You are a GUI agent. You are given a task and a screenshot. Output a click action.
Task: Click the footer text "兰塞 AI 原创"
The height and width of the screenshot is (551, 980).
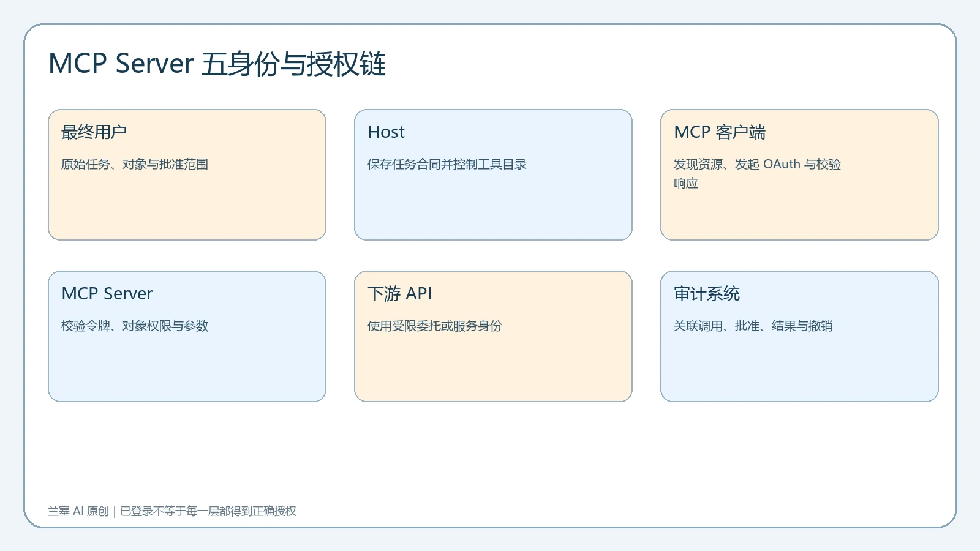pos(78,511)
